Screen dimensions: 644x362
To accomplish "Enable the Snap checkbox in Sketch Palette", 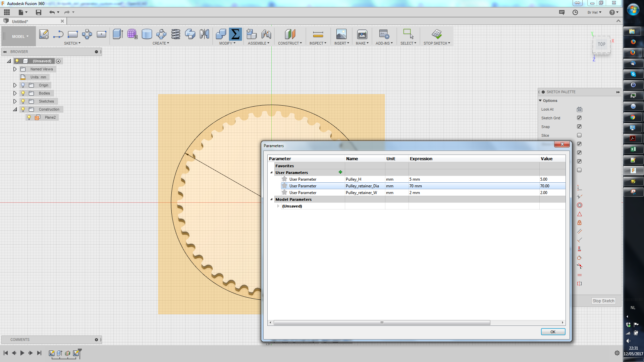I will coord(579,126).
